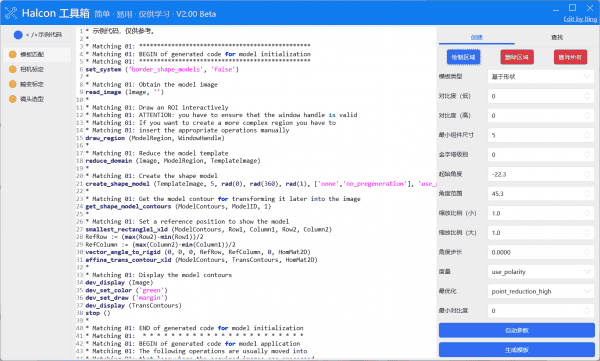Click the reduce_domain code on line 18

point(173,161)
